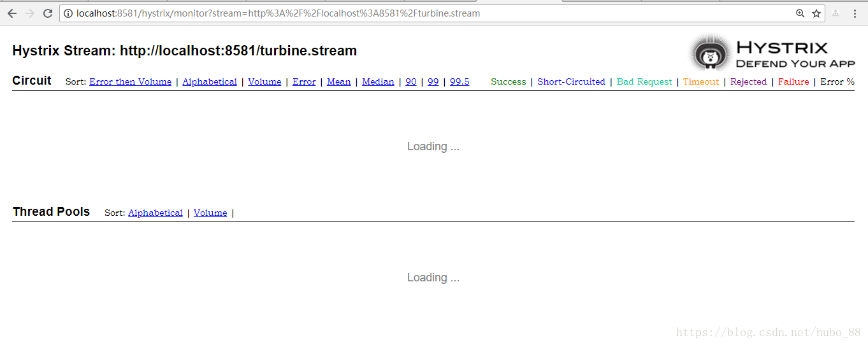Open the Chrome three-dot menu
Viewport: 868px width, 345px height.
tap(855, 13)
